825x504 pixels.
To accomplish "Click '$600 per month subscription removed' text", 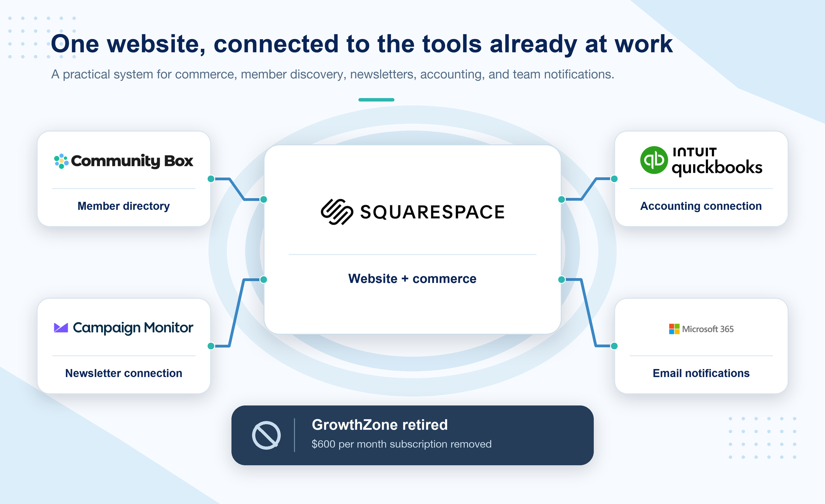I will (402, 444).
